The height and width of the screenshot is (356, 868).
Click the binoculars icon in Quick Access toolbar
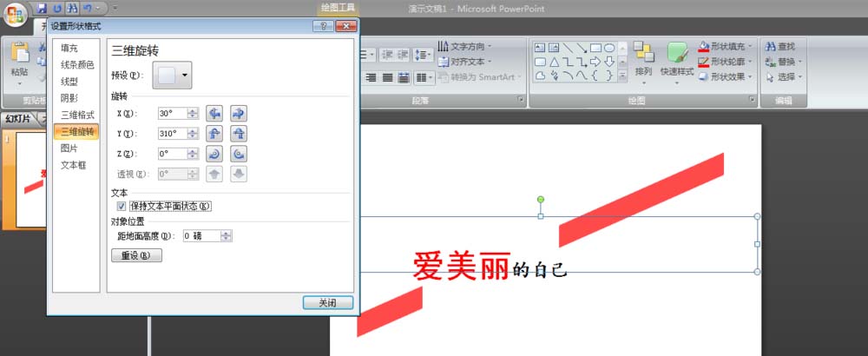coord(72,9)
